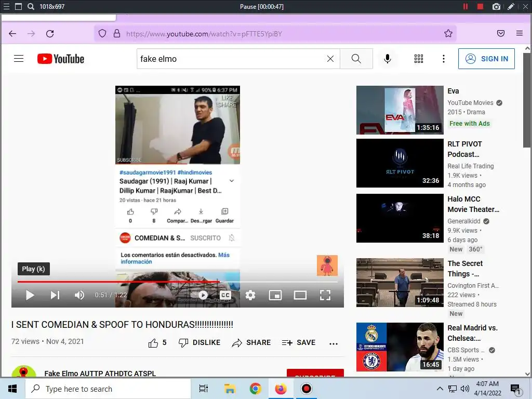Take a snapshot with the recorder's camera icon
Screen dimensions: 532x399
(496, 6)
